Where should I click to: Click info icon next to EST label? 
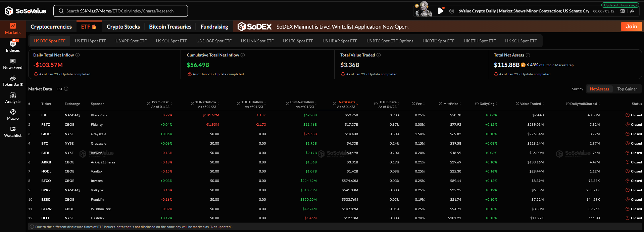click(66, 89)
